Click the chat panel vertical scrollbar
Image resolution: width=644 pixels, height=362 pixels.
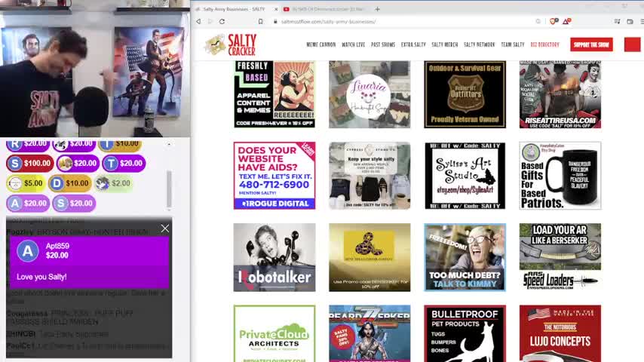tap(169, 190)
